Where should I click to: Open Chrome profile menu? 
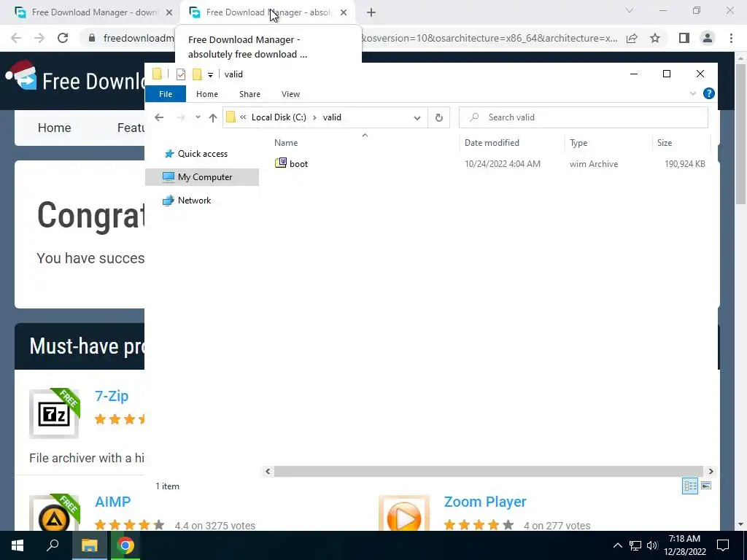[x=708, y=38]
